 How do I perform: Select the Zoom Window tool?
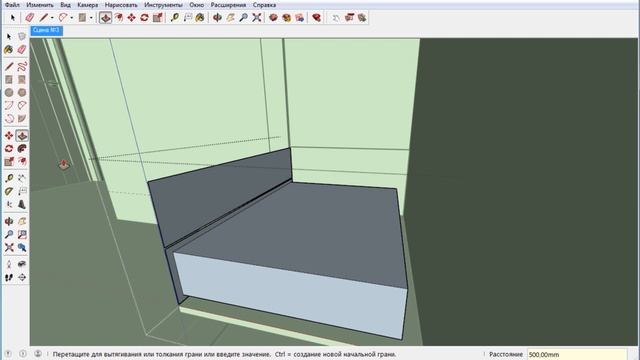22,234
